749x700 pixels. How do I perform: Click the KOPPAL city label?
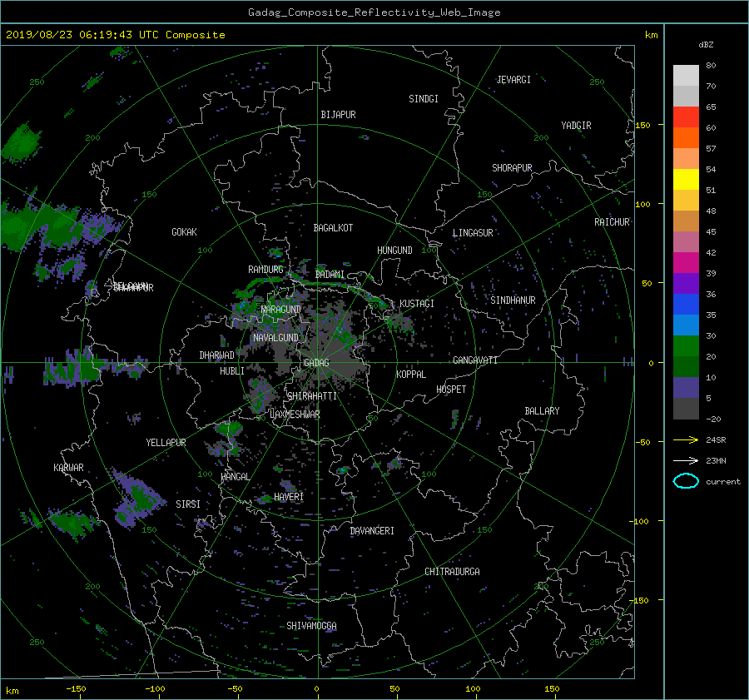point(411,375)
